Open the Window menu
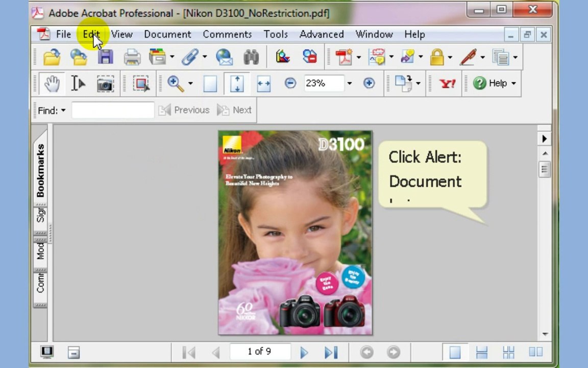 coord(374,34)
